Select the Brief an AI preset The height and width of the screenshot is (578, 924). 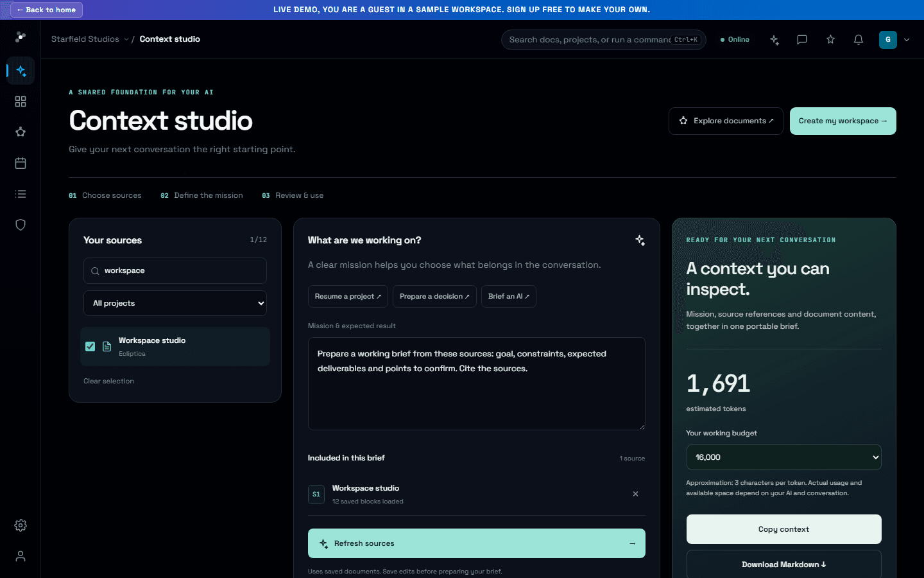pos(509,296)
